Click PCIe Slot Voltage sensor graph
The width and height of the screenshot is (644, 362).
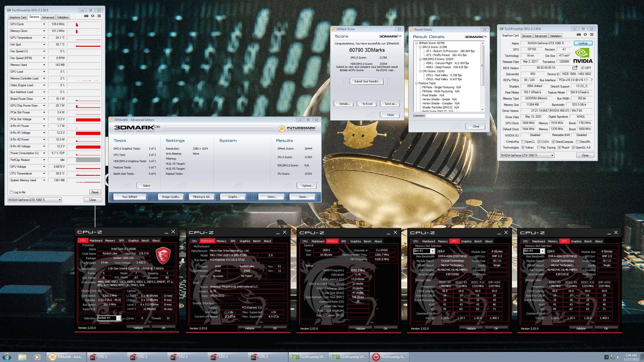click(x=84, y=119)
